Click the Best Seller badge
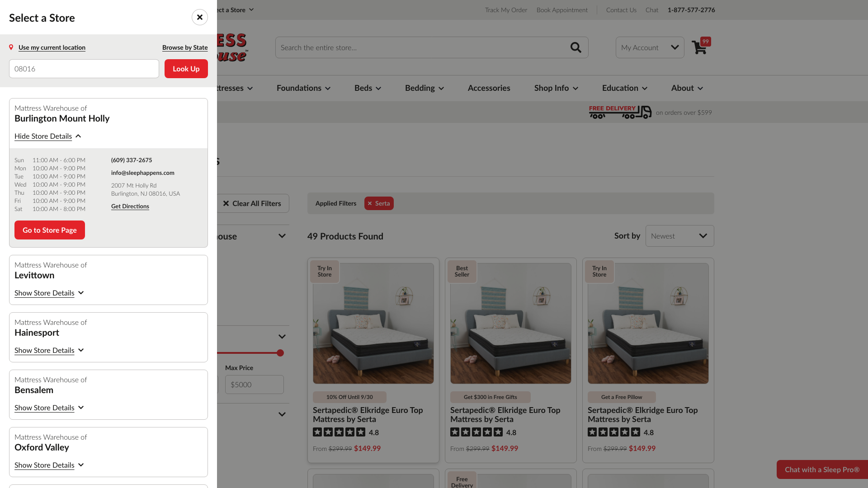Image resolution: width=868 pixels, height=488 pixels. (x=462, y=272)
